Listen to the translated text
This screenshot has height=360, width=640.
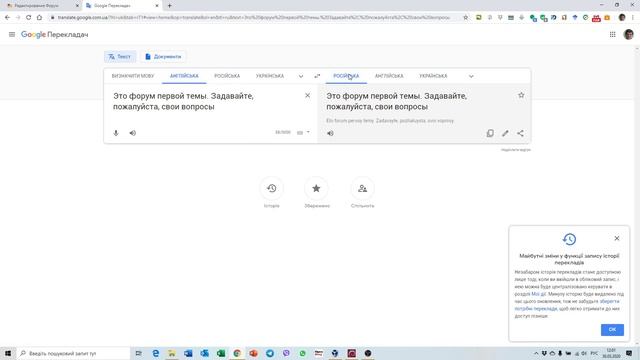click(330, 133)
